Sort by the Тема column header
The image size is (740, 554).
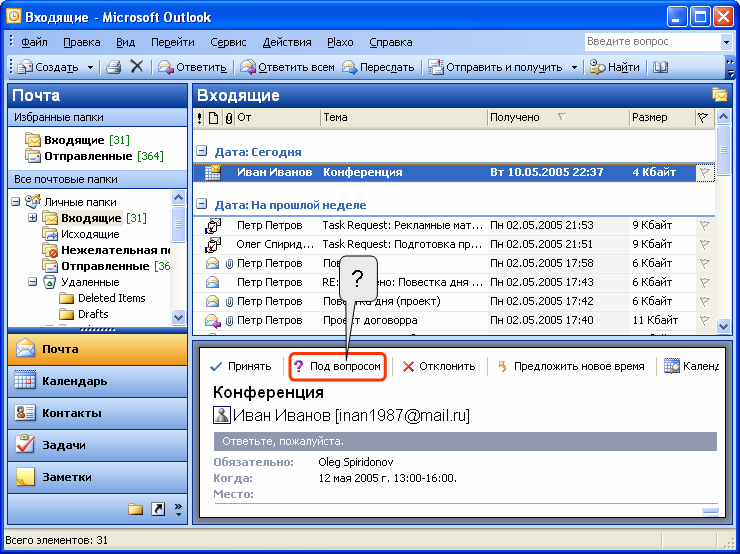coord(404,118)
